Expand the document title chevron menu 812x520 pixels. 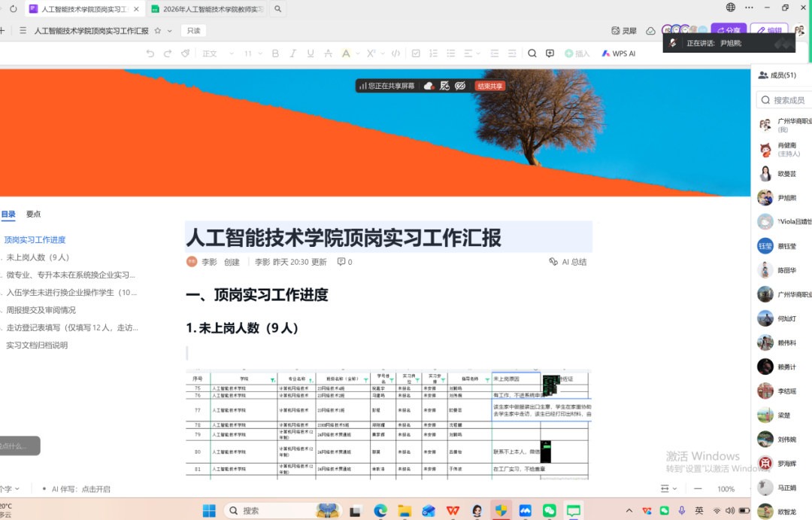169,31
